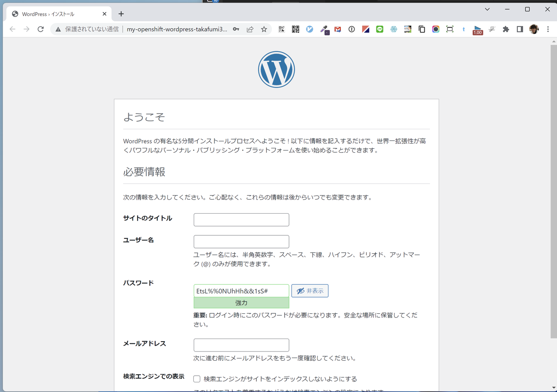Click the blue letter t extension icon
Screen dimensions: 557x392
coord(464,29)
